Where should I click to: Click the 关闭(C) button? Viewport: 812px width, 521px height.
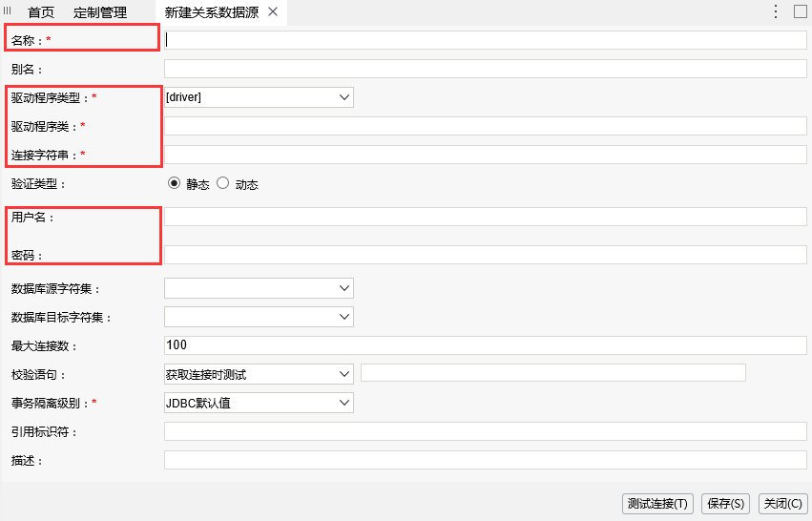[x=783, y=504]
